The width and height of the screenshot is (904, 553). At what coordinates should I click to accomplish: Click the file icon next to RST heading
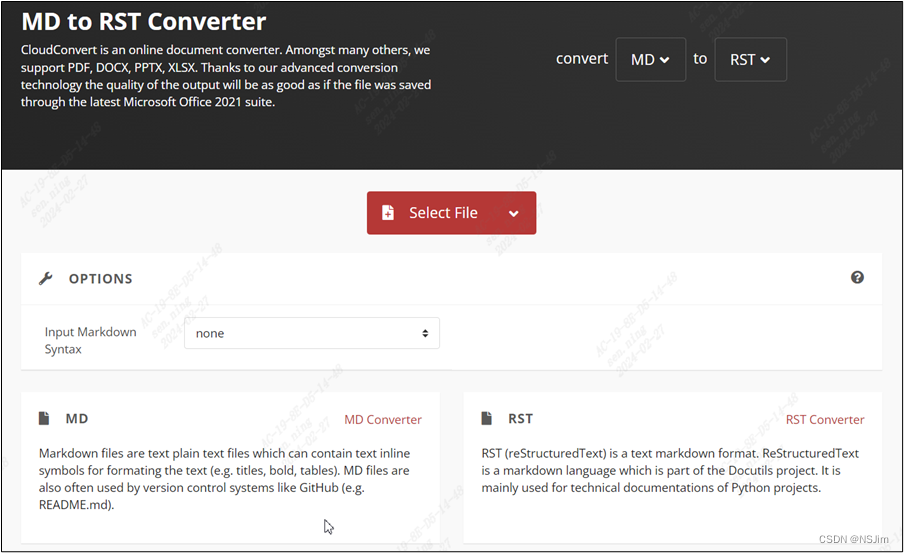coord(487,418)
